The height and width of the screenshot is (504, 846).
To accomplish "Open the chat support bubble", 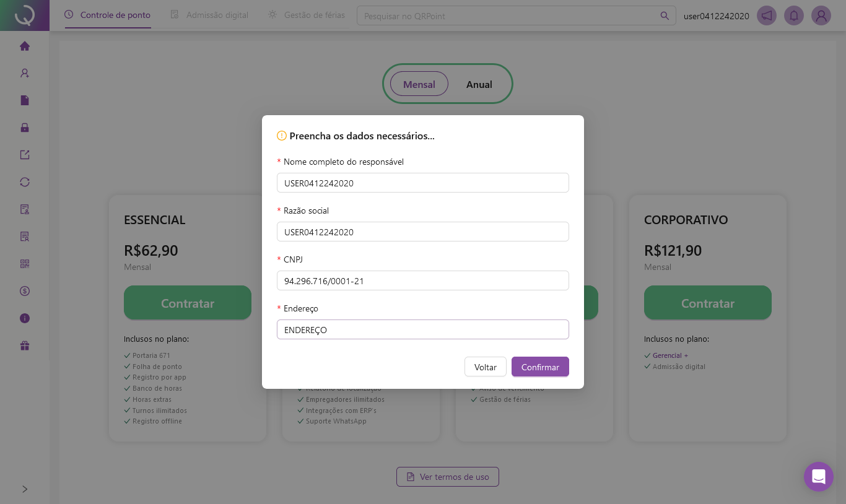I will click(x=818, y=477).
